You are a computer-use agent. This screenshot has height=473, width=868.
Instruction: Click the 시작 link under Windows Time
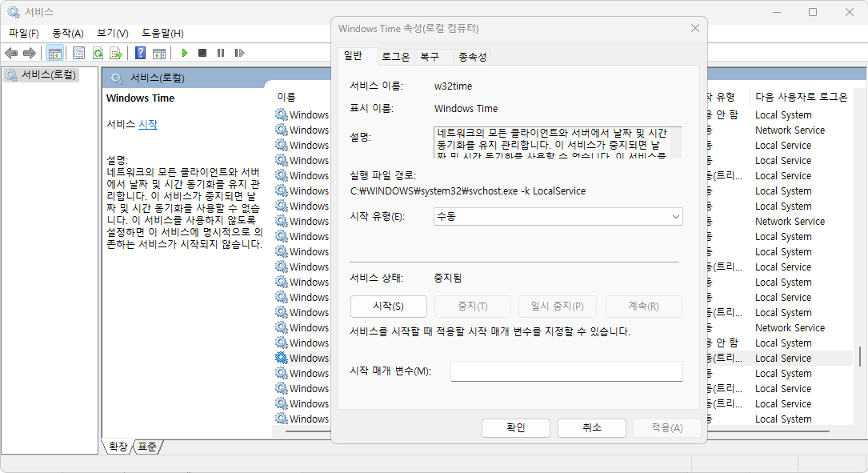coord(148,124)
